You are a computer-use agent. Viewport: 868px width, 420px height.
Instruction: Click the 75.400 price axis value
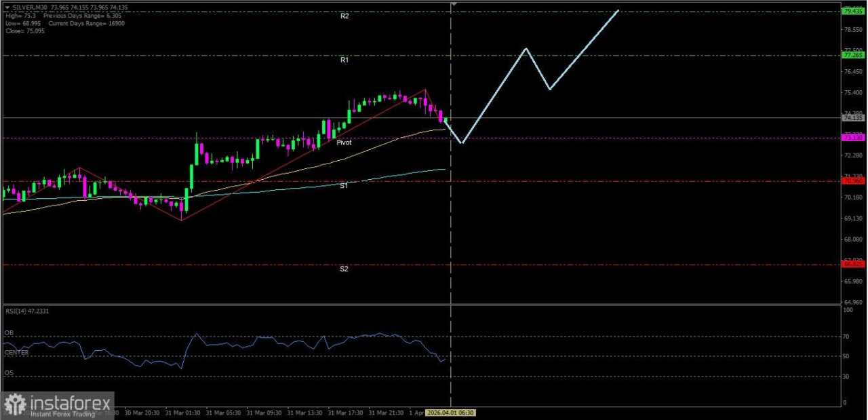point(852,92)
